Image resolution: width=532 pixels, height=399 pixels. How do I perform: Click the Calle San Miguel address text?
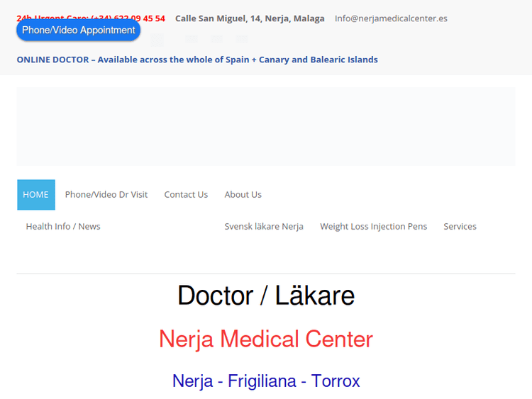point(250,18)
